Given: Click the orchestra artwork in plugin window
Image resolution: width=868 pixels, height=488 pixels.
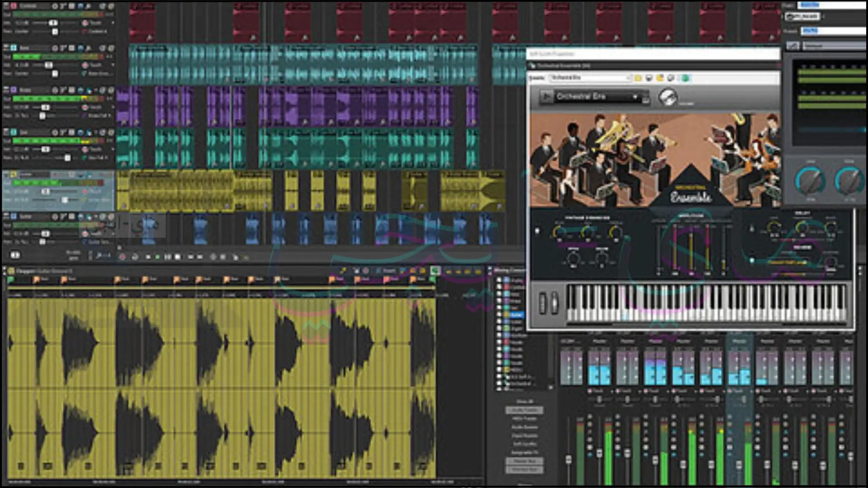Looking at the screenshot, I should click(655, 160).
